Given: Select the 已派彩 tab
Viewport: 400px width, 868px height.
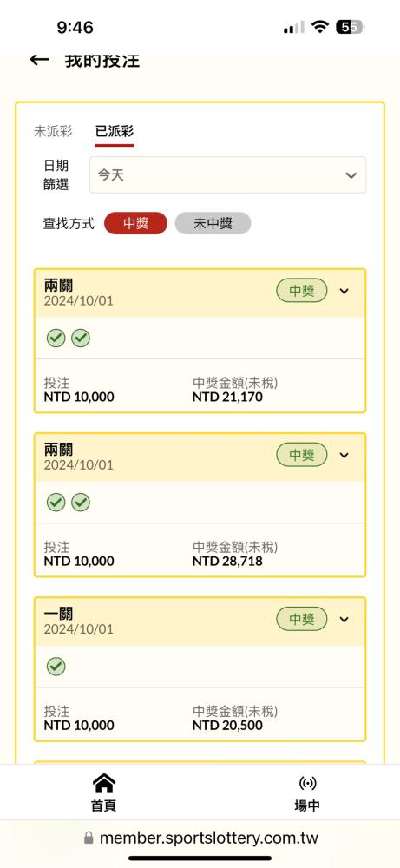Looking at the screenshot, I should pos(115,131).
